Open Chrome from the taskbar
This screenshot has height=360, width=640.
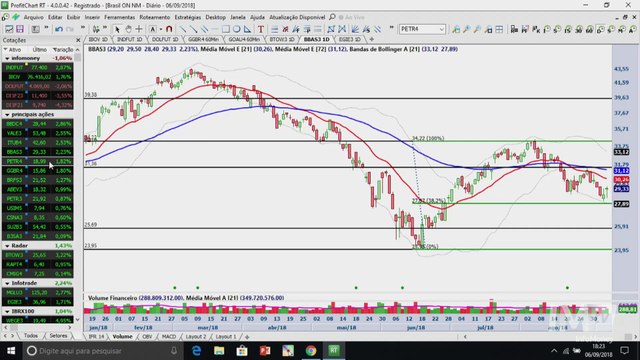(311, 351)
